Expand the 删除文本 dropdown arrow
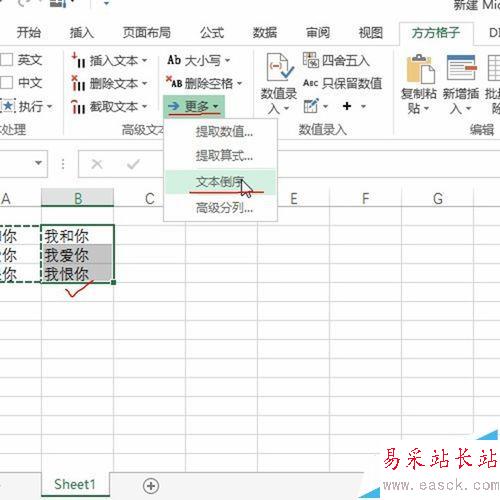The height and width of the screenshot is (500, 500). [144, 83]
